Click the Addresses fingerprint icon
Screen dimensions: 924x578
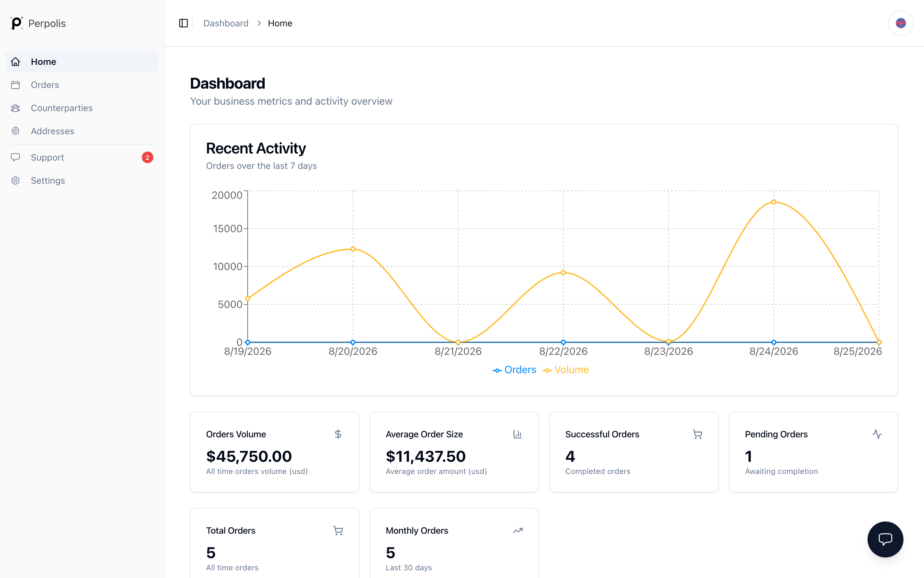point(16,131)
